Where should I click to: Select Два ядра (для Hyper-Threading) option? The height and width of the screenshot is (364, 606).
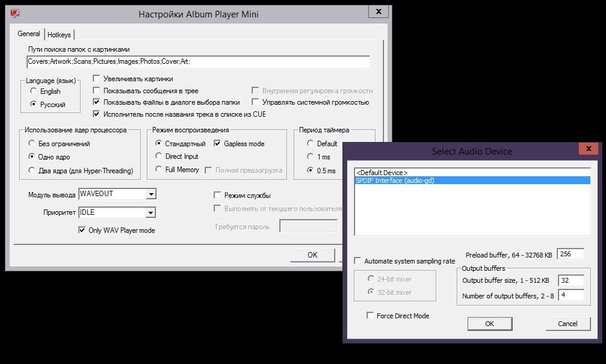click(x=32, y=170)
